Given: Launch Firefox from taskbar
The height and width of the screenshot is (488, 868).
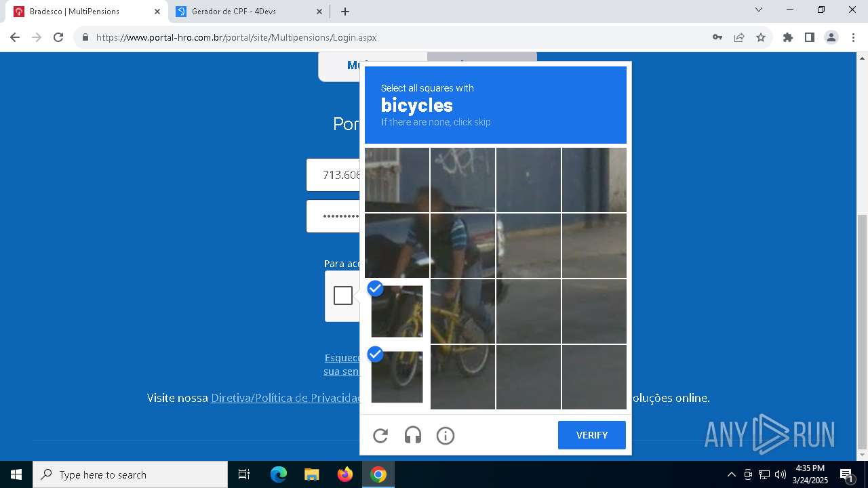Looking at the screenshot, I should (x=345, y=474).
